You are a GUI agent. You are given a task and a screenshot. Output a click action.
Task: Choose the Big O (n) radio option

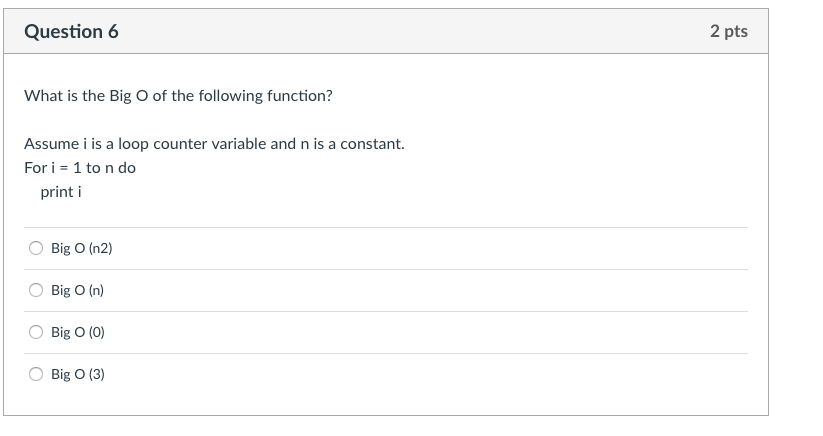point(36,290)
